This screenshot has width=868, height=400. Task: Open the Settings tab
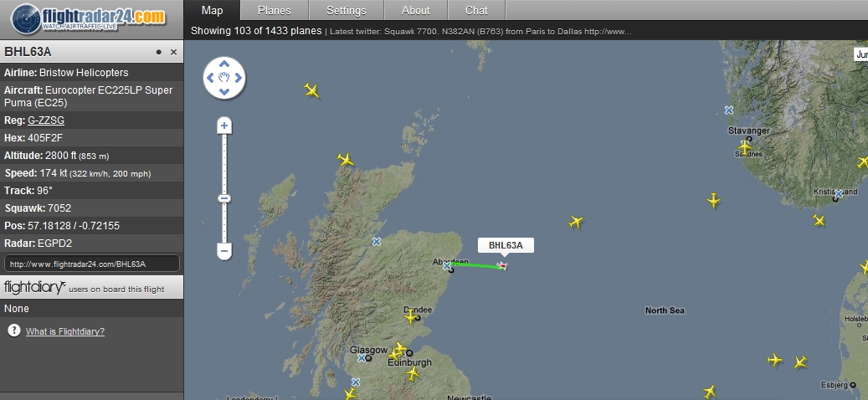tap(347, 11)
